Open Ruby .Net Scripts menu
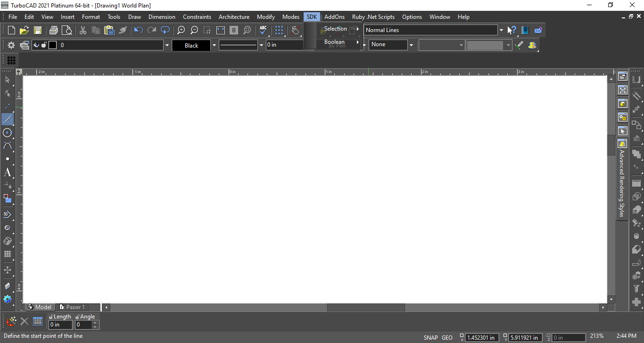The width and height of the screenshot is (644, 343). pyautogui.click(x=373, y=16)
